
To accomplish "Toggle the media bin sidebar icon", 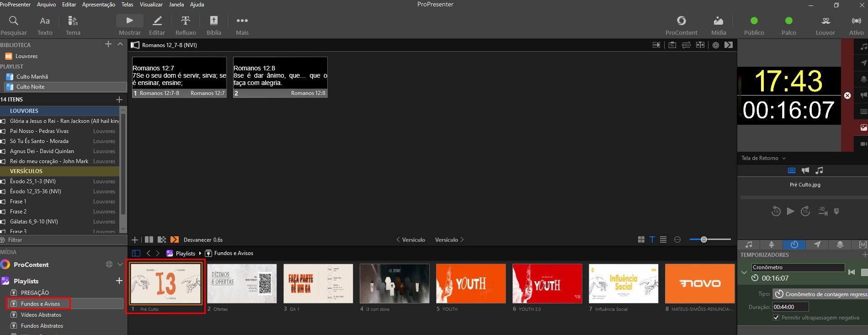I will pyautogui.click(x=136, y=253).
